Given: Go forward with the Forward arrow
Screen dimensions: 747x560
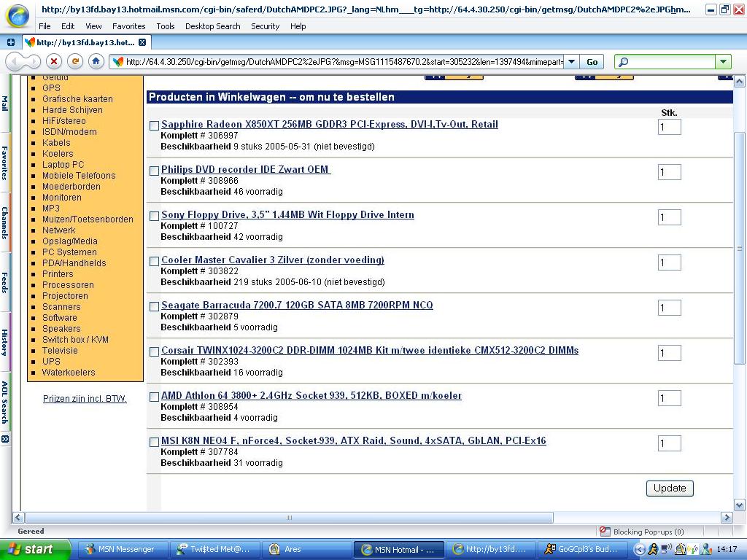Looking at the screenshot, I should tap(32, 61).
